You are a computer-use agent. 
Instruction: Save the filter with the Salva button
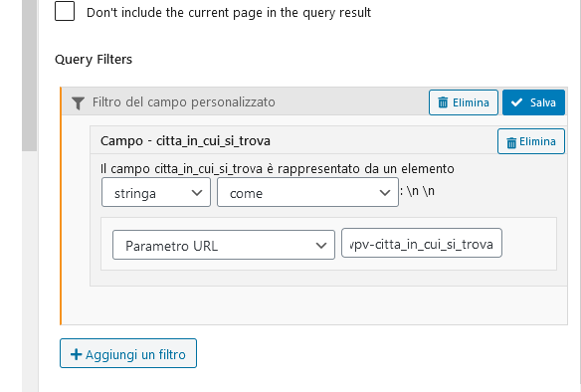(x=533, y=102)
